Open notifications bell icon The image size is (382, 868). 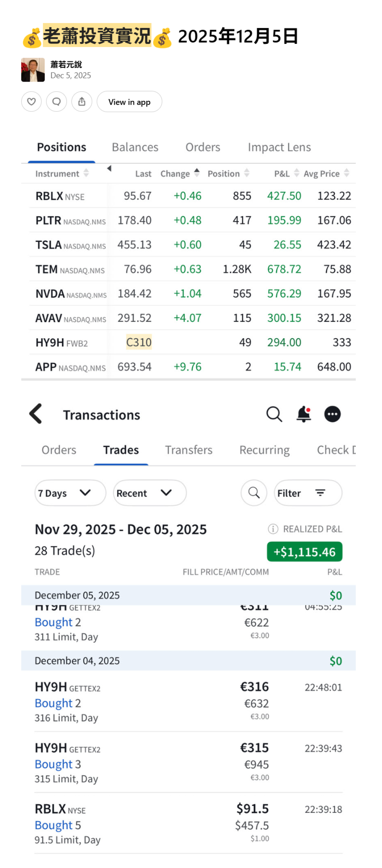[303, 414]
